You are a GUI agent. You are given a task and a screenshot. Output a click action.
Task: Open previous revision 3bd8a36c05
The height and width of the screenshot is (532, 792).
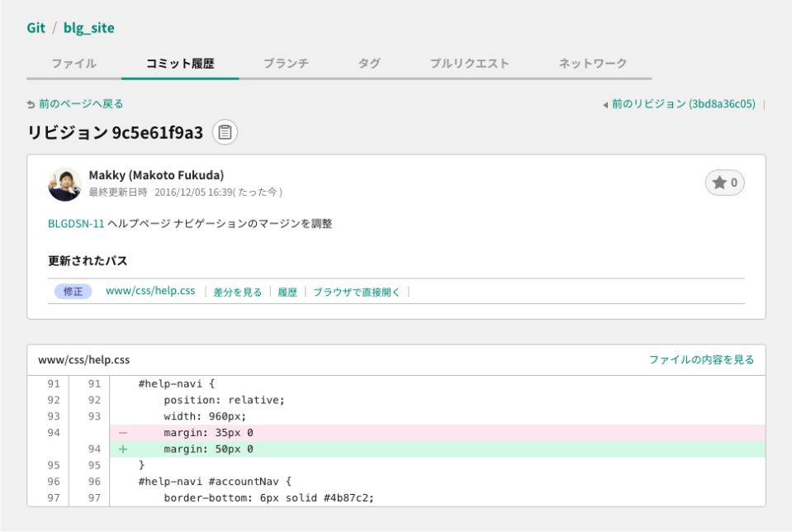pyautogui.click(x=682, y=104)
